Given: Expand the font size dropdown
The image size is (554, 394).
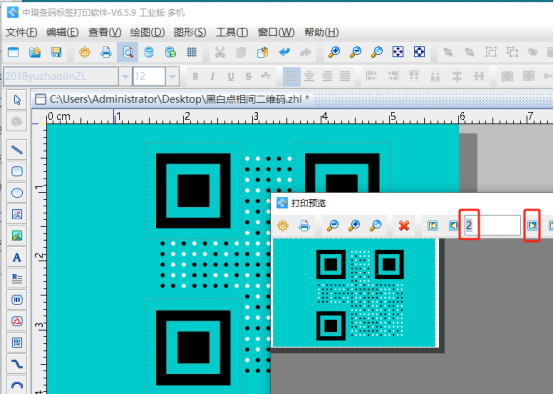Looking at the screenshot, I should [x=172, y=76].
